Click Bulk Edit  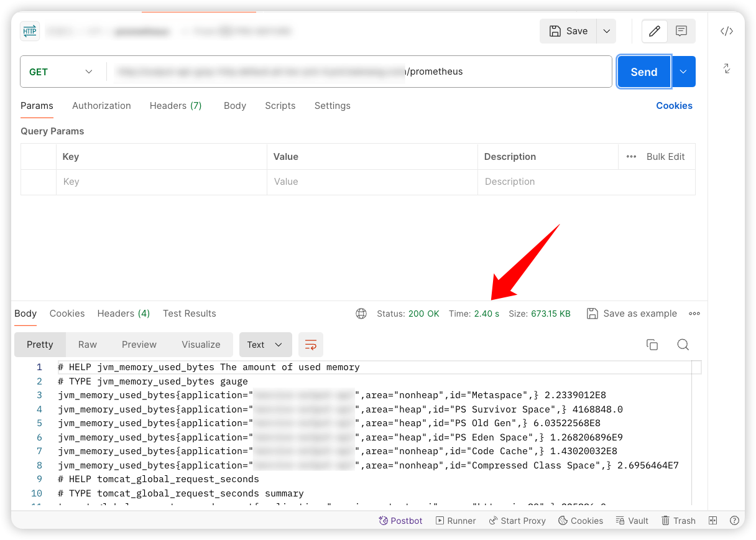coord(665,157)
